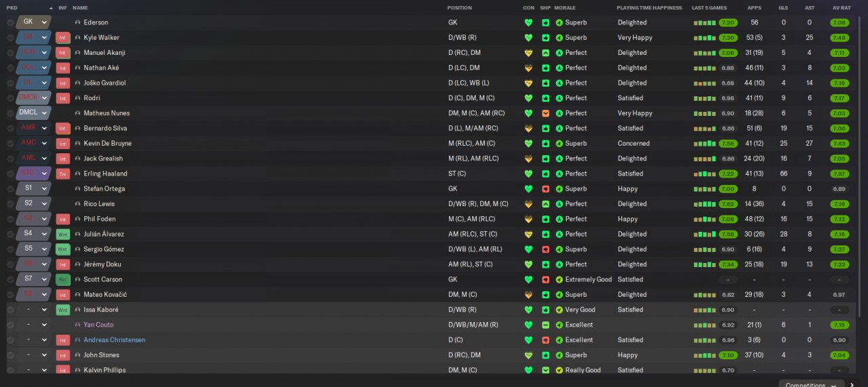Click John Stones's sharpness icon
868x387 pixels.
pos(546,355)
